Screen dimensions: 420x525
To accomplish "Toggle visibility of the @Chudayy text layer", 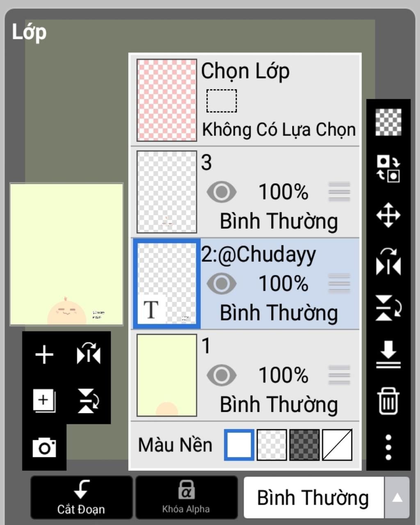I will click(x=221, y=283).
